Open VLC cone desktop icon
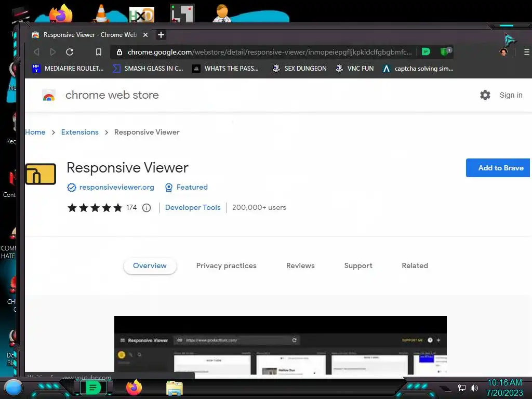Image resolution: width=532 pixels, height=399 pixels. (x=101, y=14)
